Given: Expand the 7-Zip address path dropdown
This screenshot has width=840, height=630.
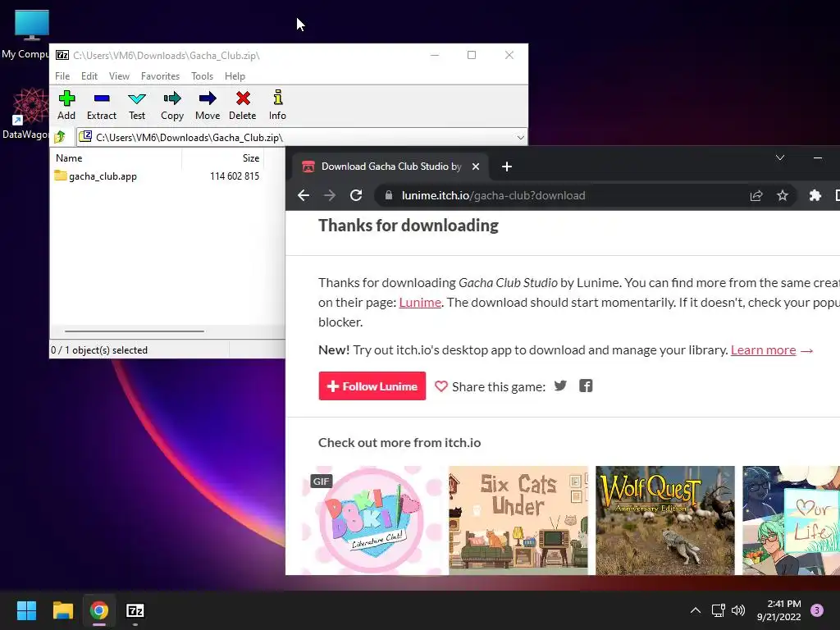Looking at the screenshot, I should [x=520, y=138].
